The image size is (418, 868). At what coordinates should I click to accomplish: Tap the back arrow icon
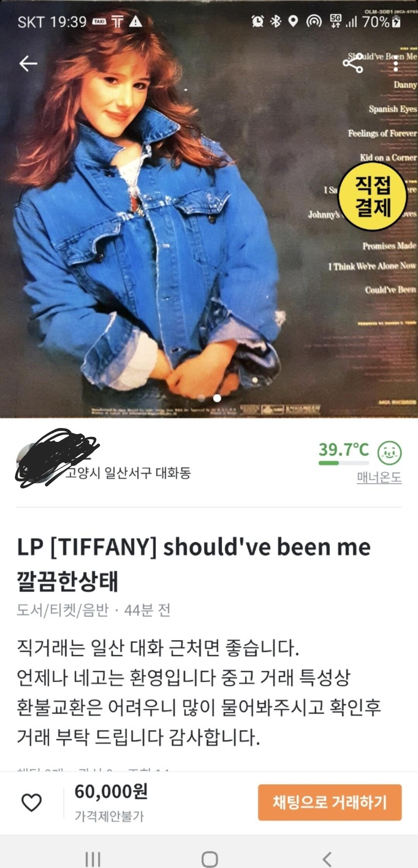coord(28,64)
